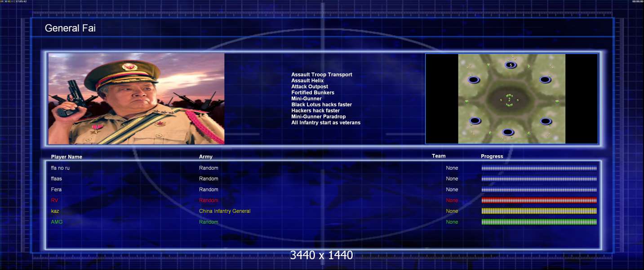The width and height of the screenshot is (644, 270).
Task: Click team None in ffaas row
Action: click(452, 179)
